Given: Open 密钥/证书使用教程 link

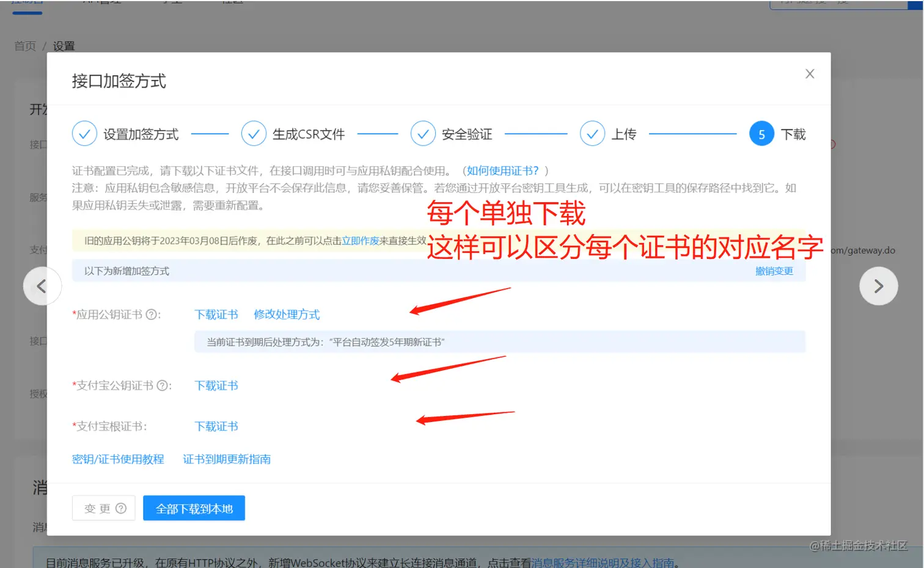Looking at the screenshot, I should [118, 459].
